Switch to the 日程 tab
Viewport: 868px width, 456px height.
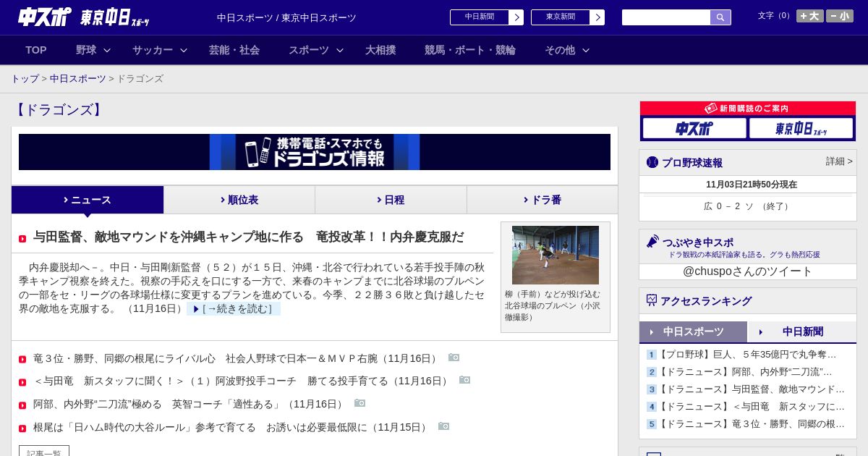coord(391,200)
